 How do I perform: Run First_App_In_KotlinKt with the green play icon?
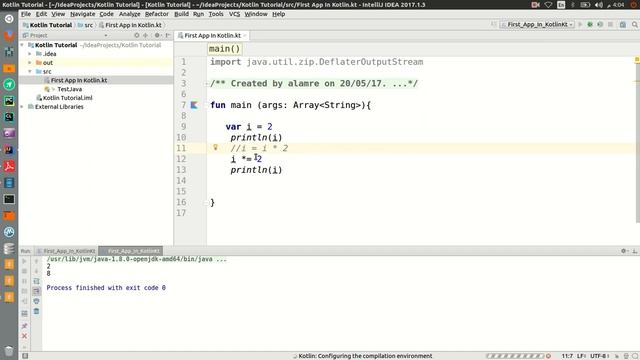coord(580,24)
